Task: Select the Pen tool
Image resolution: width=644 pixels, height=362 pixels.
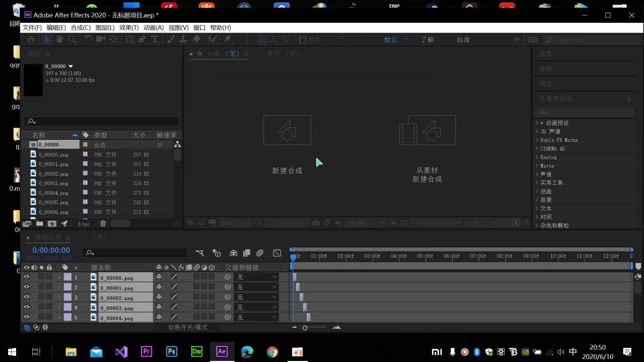Action: 142,40
